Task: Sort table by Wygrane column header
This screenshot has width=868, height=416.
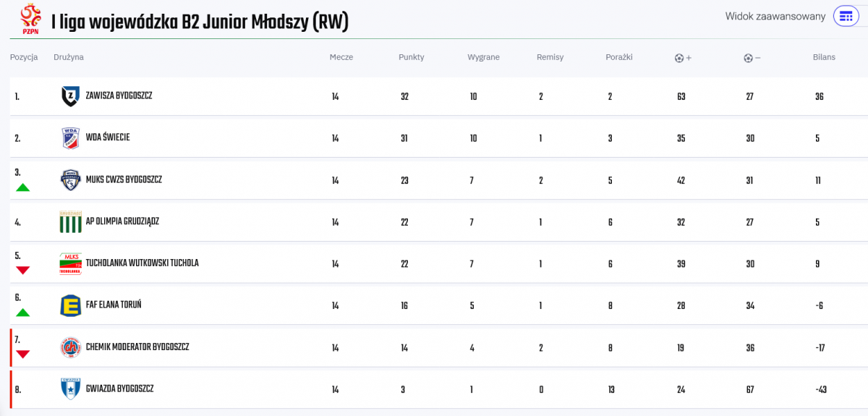Action: click(x=483, y=57)
